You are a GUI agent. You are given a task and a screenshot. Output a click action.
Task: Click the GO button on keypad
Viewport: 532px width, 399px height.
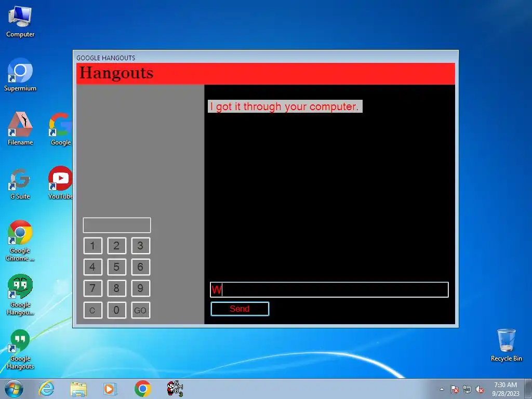pos(140,310)
